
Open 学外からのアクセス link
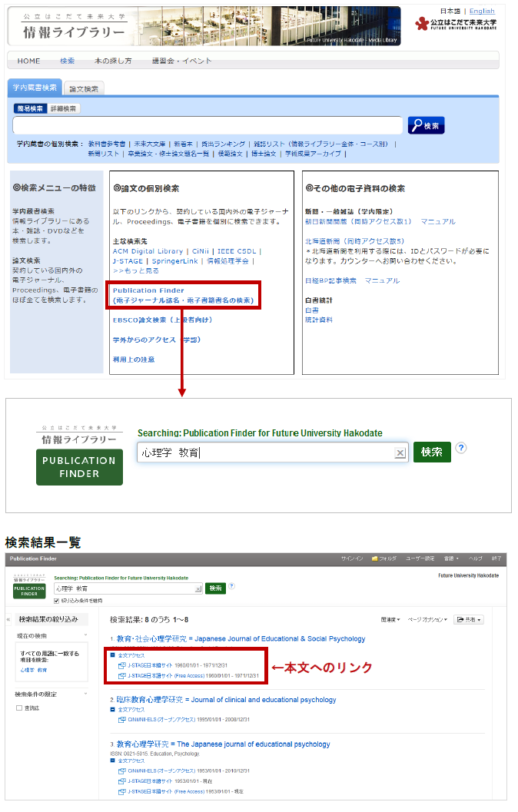tap(157, 340)
